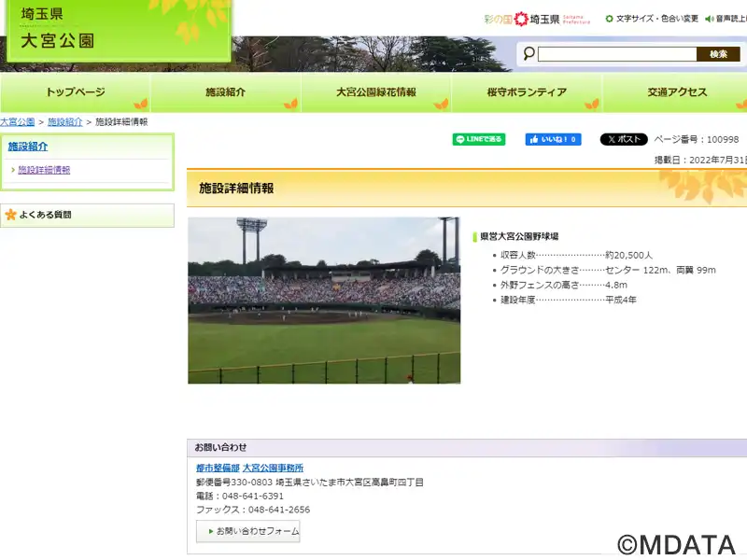Open the 施設紹介 navigation tab
The image size is (747, 560).
point(225,92)
